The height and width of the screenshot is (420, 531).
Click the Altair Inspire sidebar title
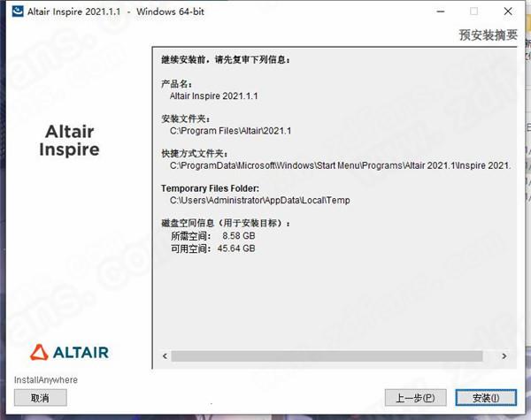[69, 141]
